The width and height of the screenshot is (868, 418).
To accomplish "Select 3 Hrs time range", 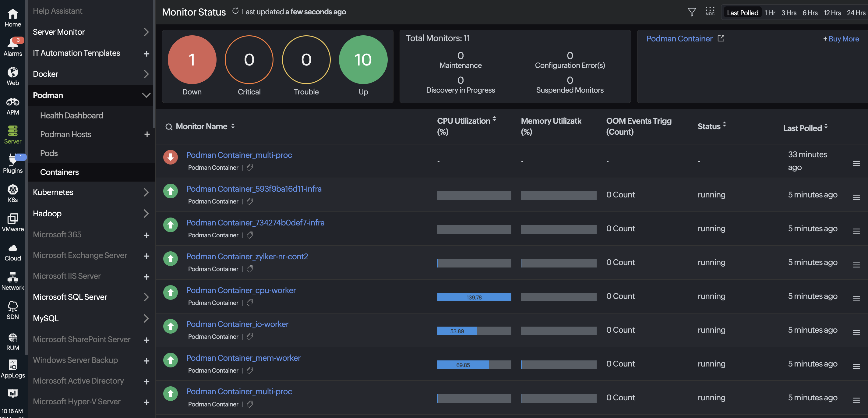I will (x=789, y=12).
